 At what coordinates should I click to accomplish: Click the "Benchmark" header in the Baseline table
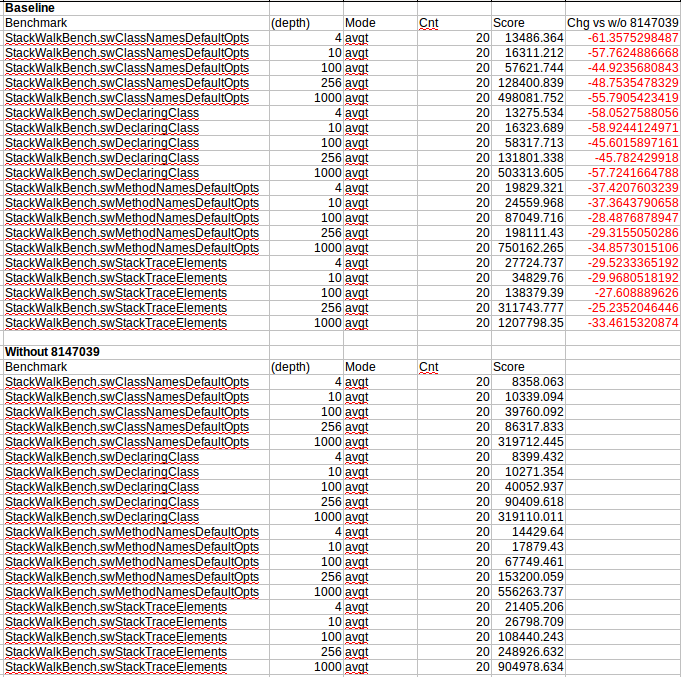click(34, 22)
